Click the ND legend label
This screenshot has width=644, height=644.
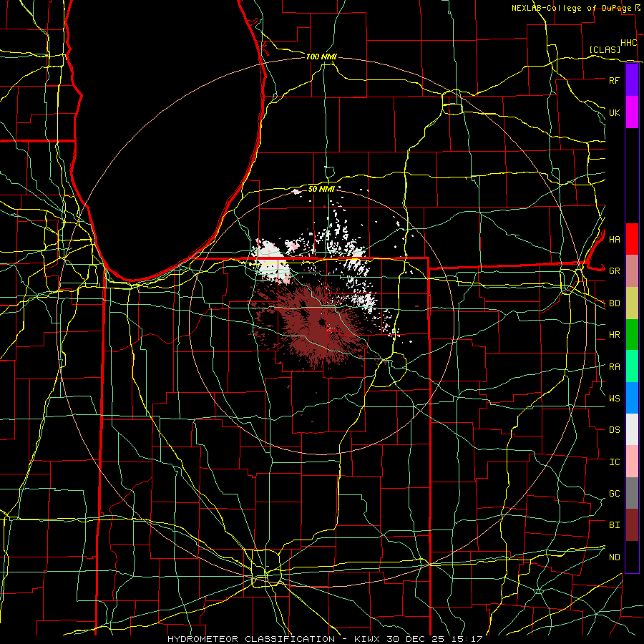pos(614,557)
